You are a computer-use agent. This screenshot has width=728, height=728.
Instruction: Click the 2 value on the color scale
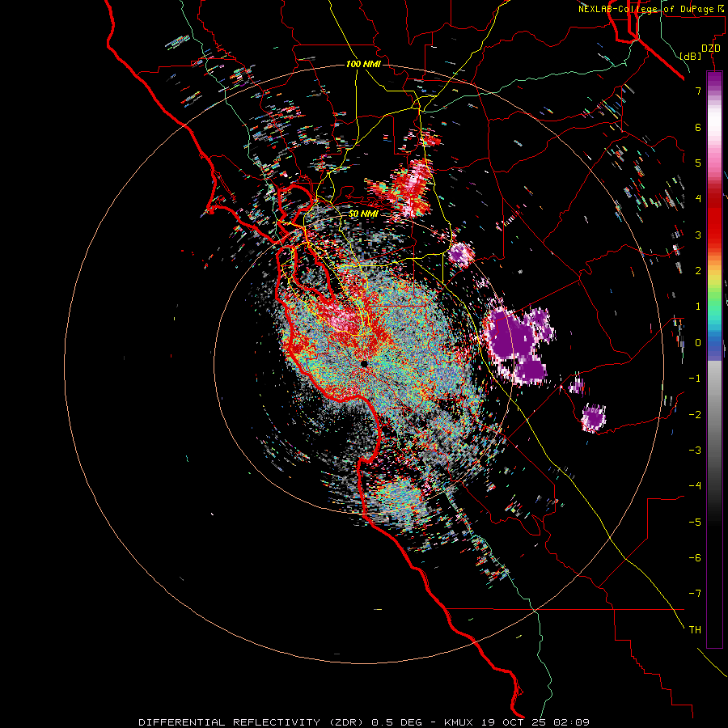tap(698, 271)
